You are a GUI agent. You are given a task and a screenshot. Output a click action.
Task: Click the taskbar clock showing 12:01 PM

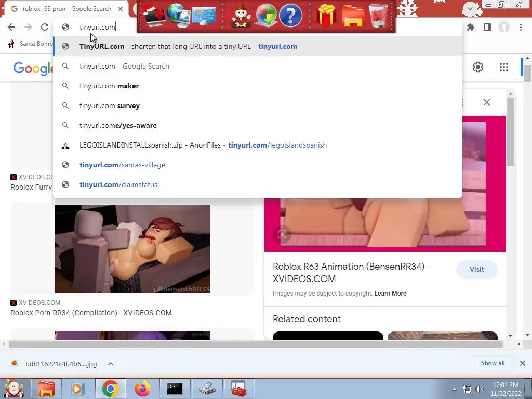506,389
